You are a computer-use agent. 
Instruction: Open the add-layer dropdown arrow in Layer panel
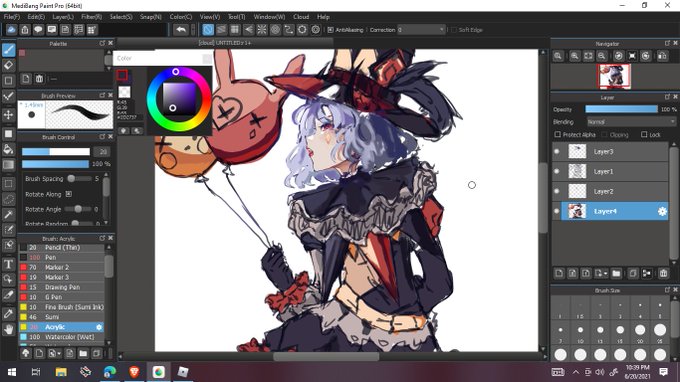605,274
